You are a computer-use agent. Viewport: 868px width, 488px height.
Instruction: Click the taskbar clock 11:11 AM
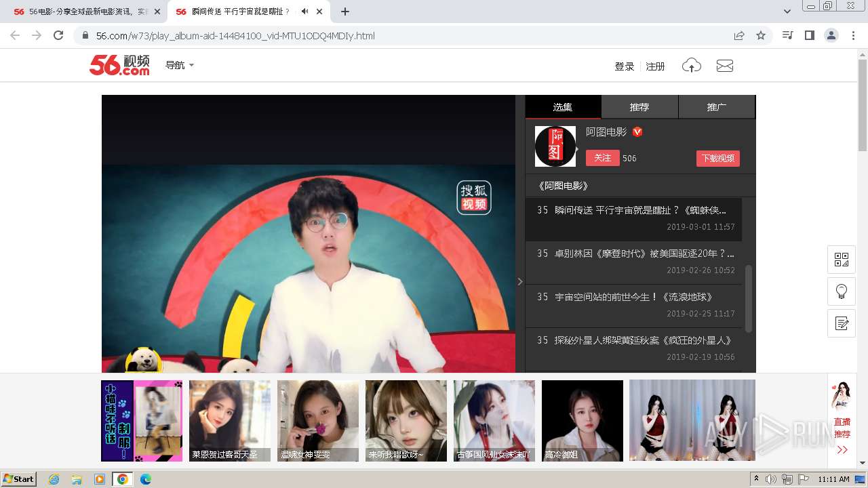833,479
